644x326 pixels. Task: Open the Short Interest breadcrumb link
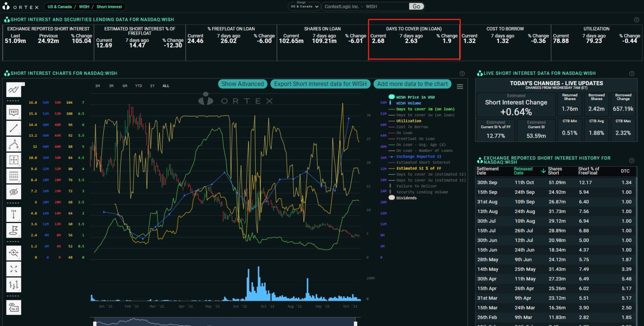pyautogui.click(x=109, y=7)
